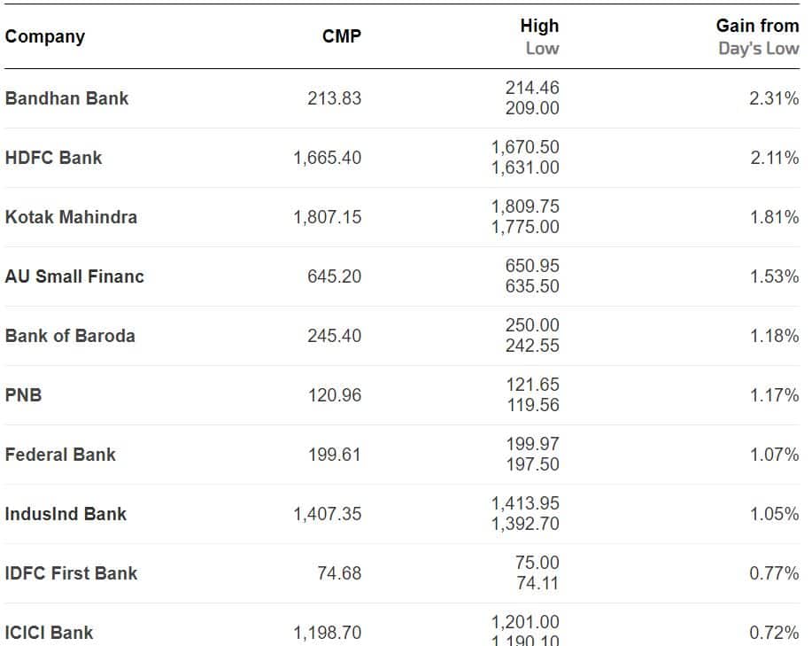Select the Bandhan Bank CMP value 213.83
812x646 pixels.
click(x=335, y=98)
